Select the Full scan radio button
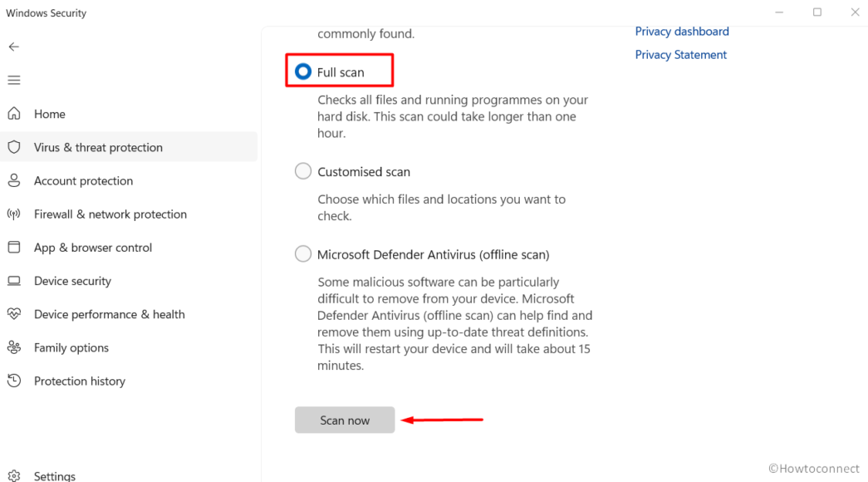This screenshot has width=868, height=482. [302, 71]
